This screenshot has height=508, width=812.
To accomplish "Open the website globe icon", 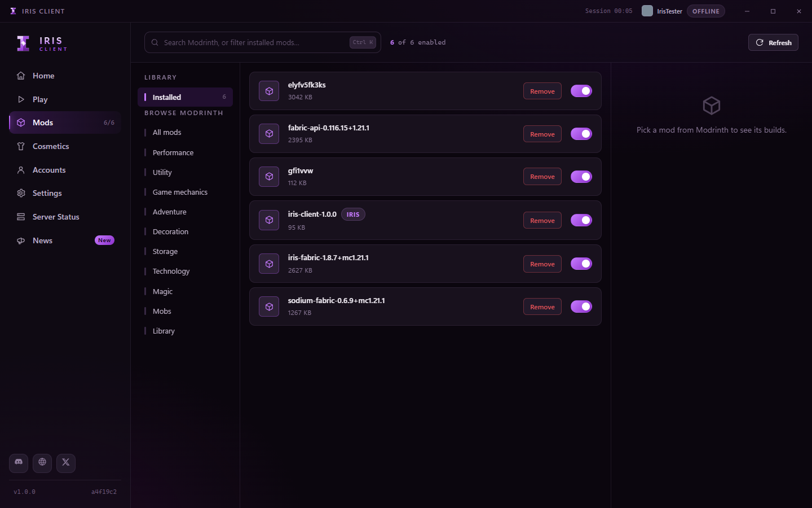I will (x=42, y=463).
